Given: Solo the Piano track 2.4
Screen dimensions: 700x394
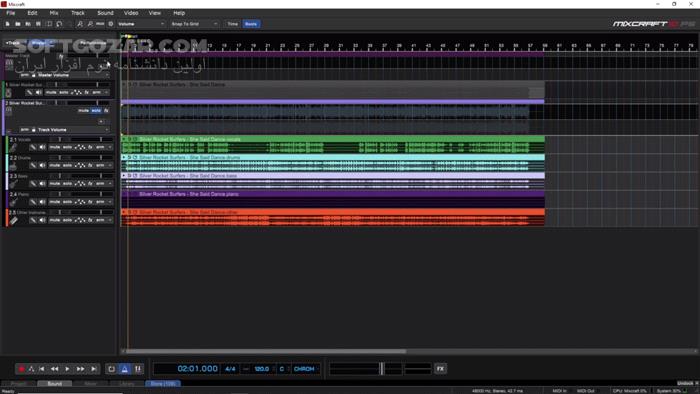Looking at the screenshot, I should point(67,202).
